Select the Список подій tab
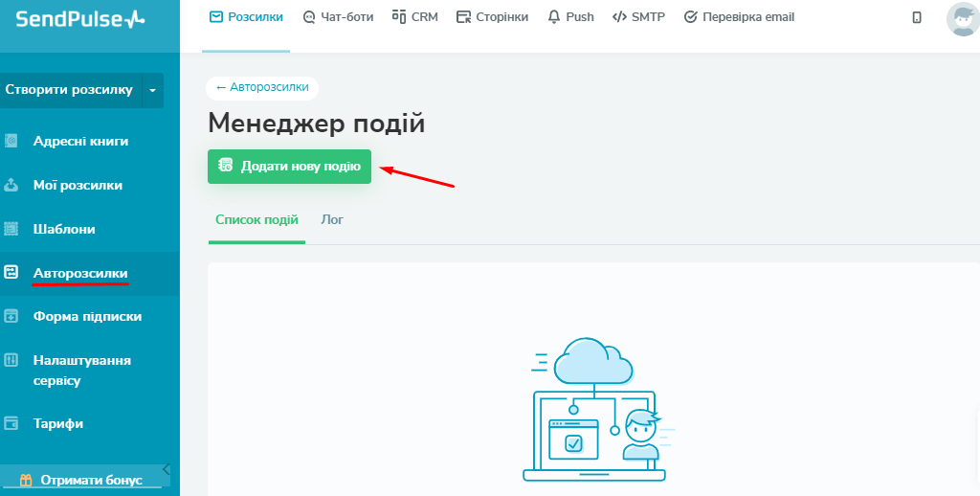The image size is (980, 496). coord(256,220)
